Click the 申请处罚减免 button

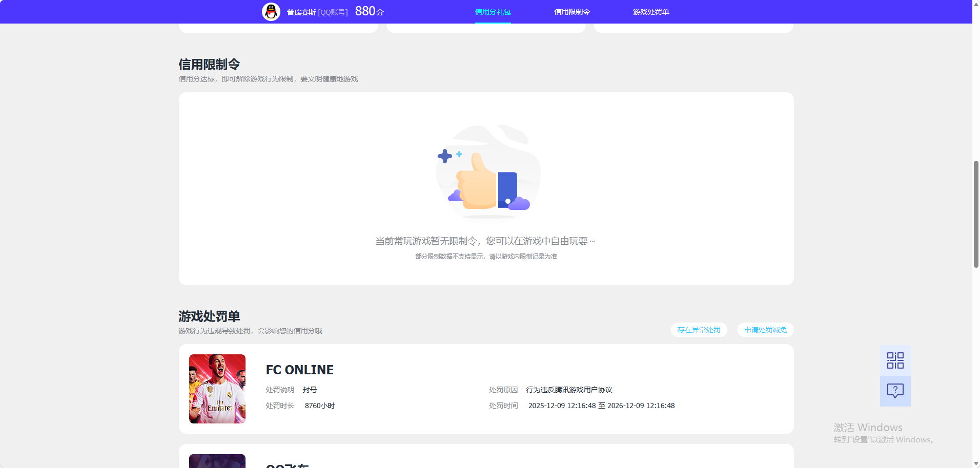point(766,330)
